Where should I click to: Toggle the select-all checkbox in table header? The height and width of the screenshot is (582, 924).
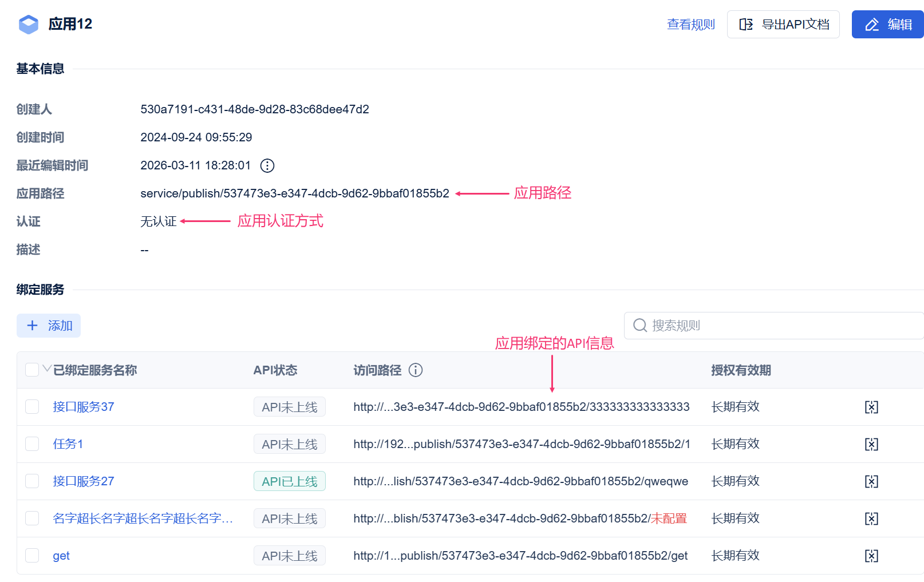(x=32, y=370)
